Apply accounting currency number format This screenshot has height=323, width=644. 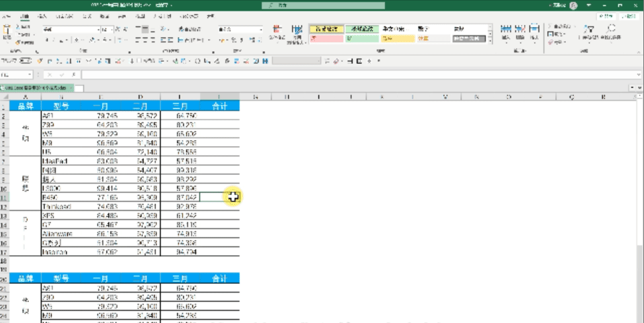tap(222, 40)
